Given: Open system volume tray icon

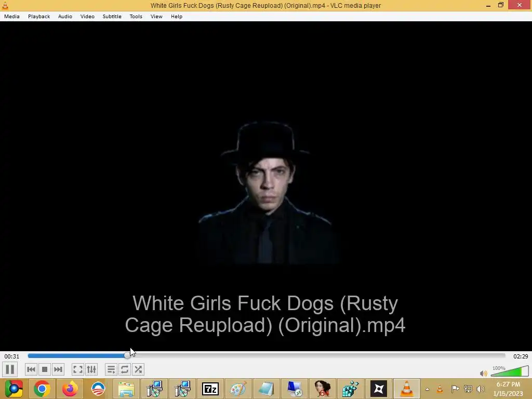Looking at the screenshot, I should click(x=481, y=389).
